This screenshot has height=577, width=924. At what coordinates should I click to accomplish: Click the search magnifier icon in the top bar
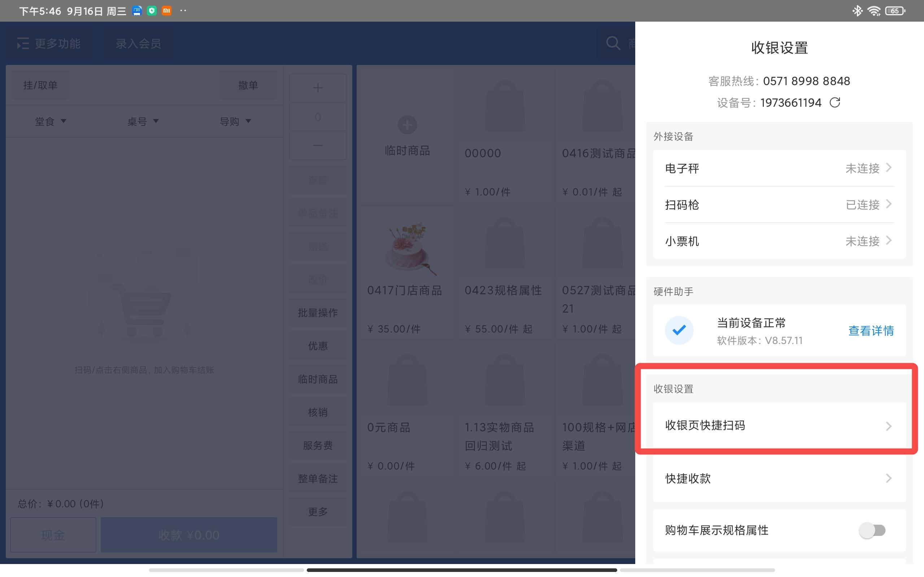coord(613,43)
